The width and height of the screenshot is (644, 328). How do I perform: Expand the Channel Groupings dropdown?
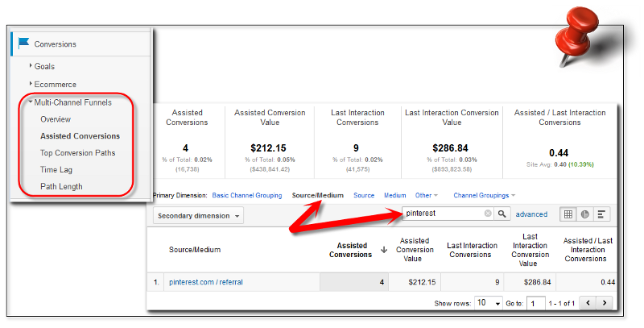[x=485, y=196]
